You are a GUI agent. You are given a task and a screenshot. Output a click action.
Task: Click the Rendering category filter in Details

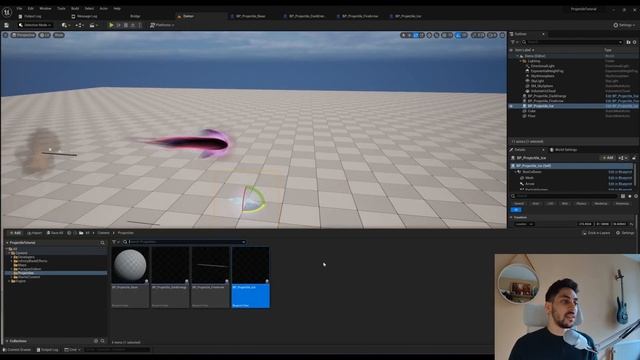point(601,203)
